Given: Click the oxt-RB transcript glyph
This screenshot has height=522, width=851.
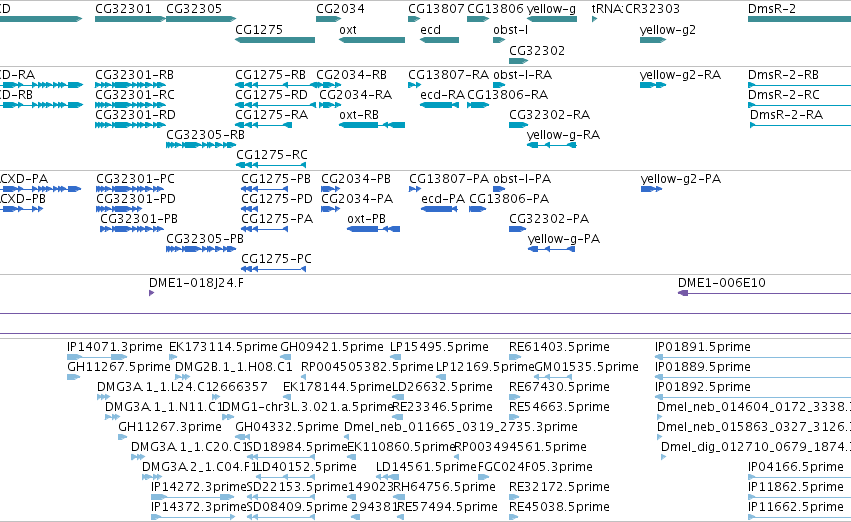Looking at the screenshot, I should (372, 125).
